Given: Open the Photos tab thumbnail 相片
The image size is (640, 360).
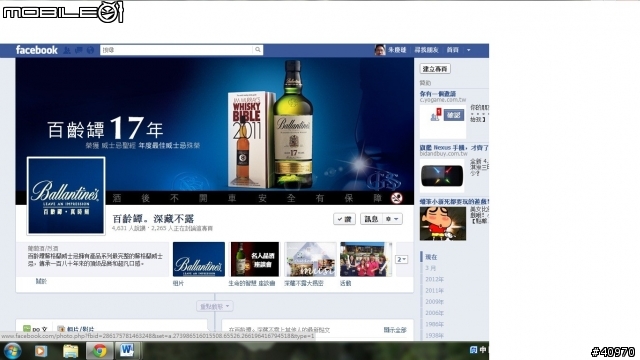Looking at the screenshot, I should 199,259.
